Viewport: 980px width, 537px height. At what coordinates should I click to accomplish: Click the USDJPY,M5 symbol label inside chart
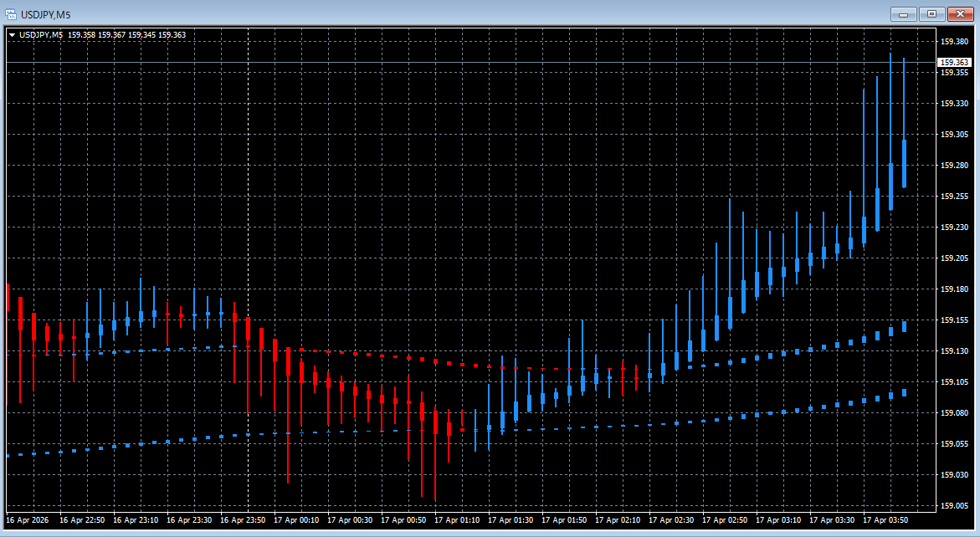[x=40, y=34]
